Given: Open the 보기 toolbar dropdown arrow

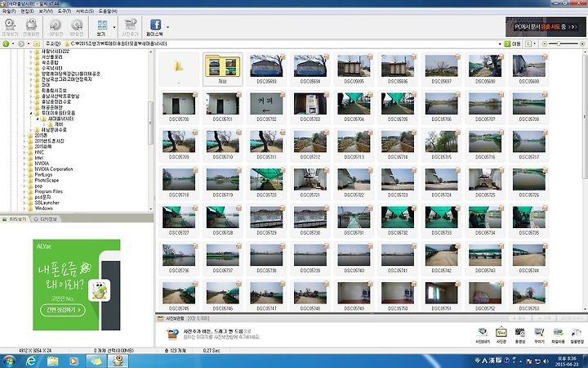Looking at the screenshot, I should point(114,27).
